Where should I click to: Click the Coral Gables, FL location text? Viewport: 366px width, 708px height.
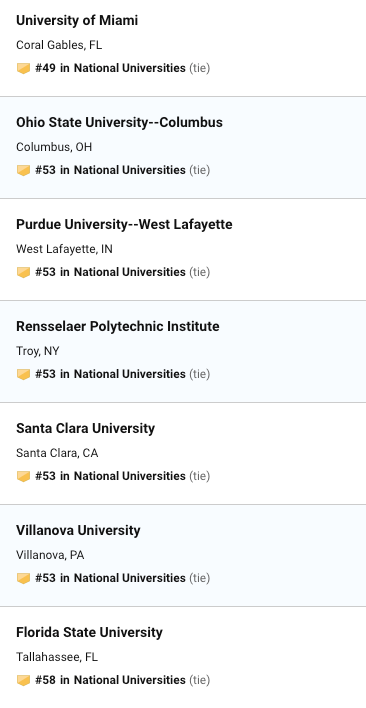coord(59,45)
